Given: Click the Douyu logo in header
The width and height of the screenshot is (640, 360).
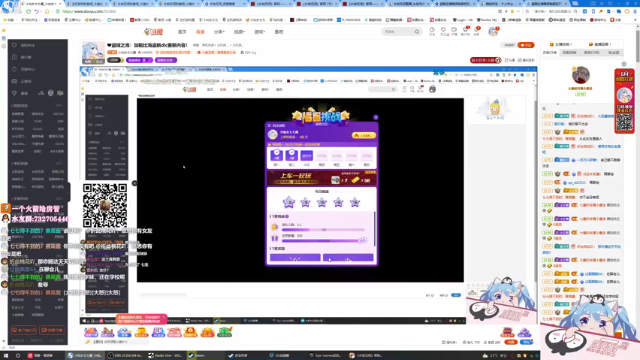Looking at the screenshot, I should click(153, 31).
